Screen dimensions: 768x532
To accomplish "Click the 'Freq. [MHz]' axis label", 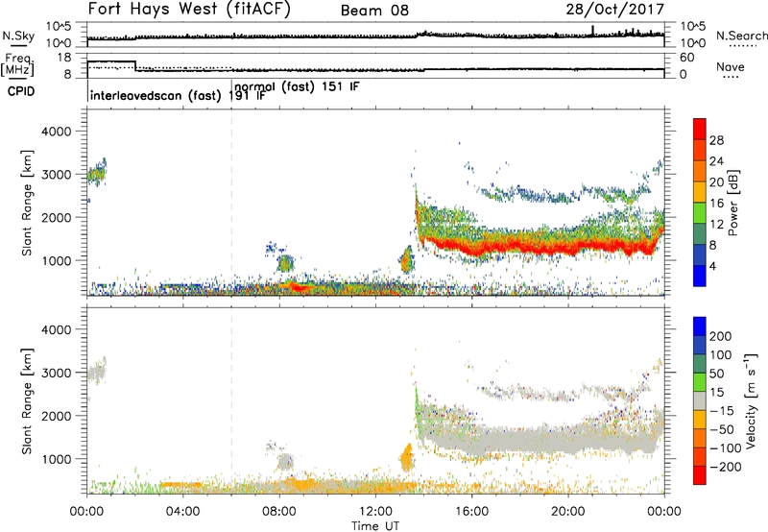I will tap(17, 64).
